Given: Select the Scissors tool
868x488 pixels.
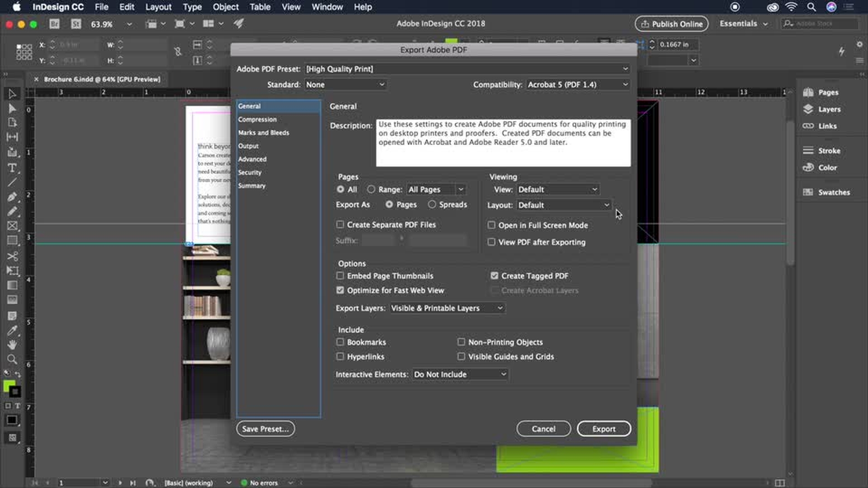Looking at the screenshot, I should (x=12, y=256).
